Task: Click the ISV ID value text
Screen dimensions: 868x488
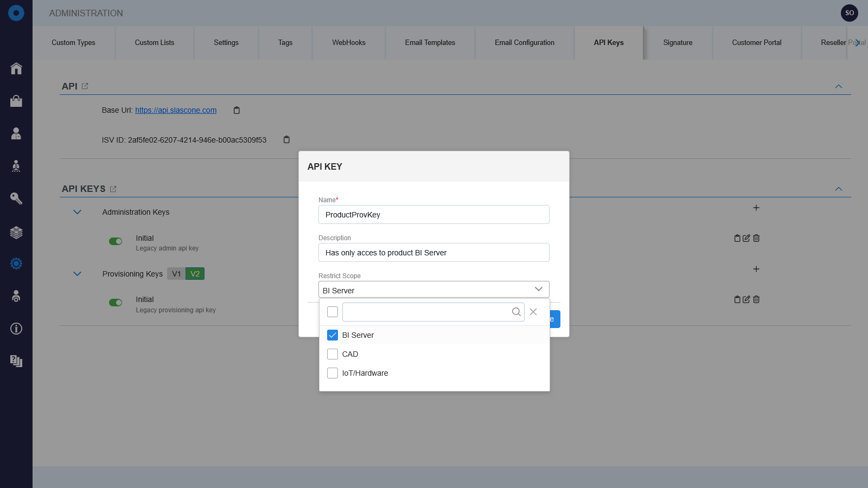Action: tap(197, 140)
